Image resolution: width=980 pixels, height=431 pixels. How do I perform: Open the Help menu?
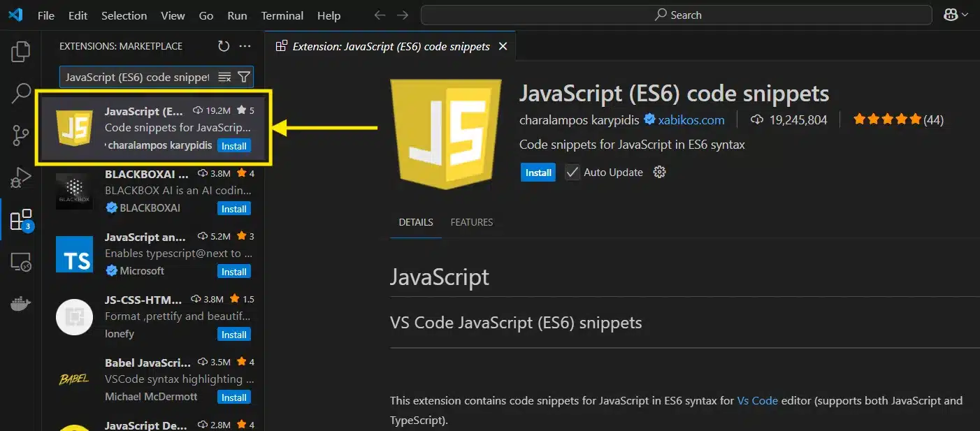click(329, 15)
